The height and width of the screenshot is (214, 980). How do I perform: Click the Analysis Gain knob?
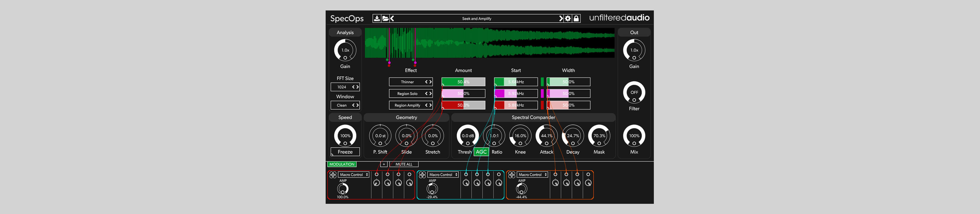point(345,50)
